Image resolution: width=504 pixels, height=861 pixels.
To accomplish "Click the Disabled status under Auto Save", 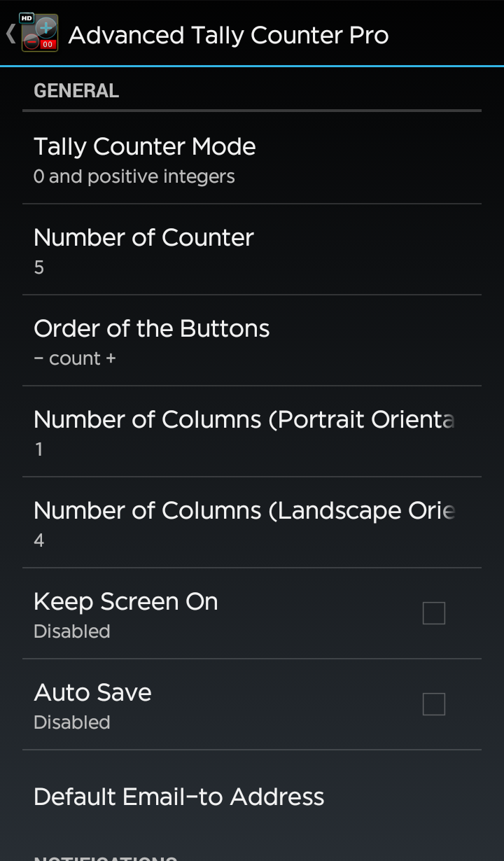I will pos(72,722).
